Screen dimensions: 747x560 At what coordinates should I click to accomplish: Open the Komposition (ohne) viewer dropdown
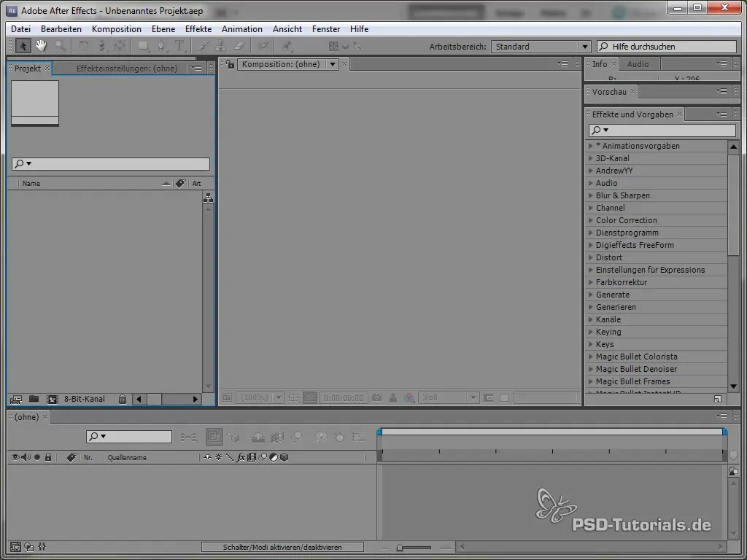pos(287,64)
